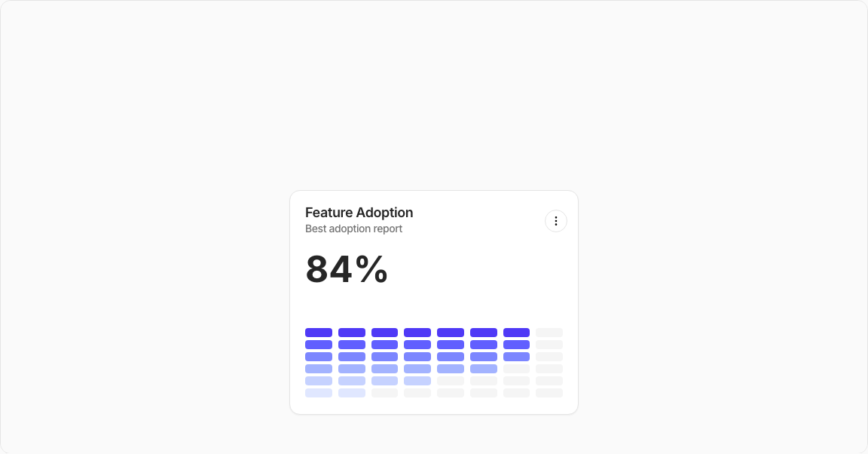This screenshot has height=454, width=868.
Task: Click the bottom bar in the fourth column
Action: click(x=417, y=393)
